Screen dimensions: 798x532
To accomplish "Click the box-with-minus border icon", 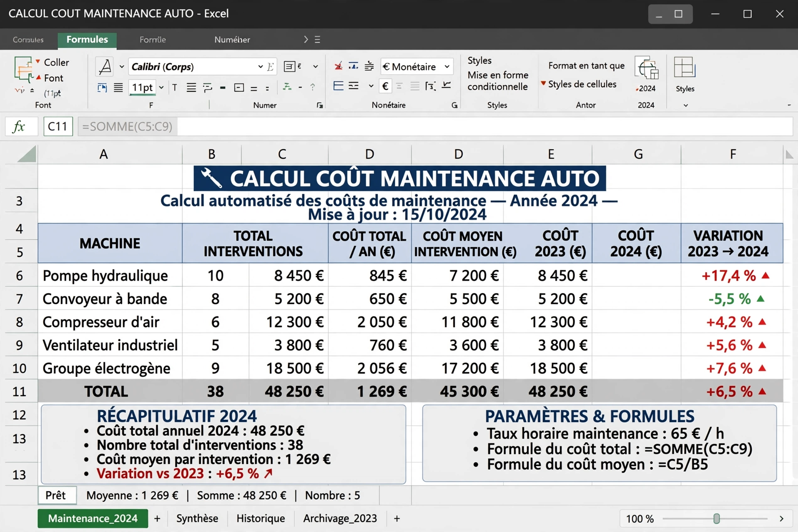I will pyautogui.click(x=239, y=88).
